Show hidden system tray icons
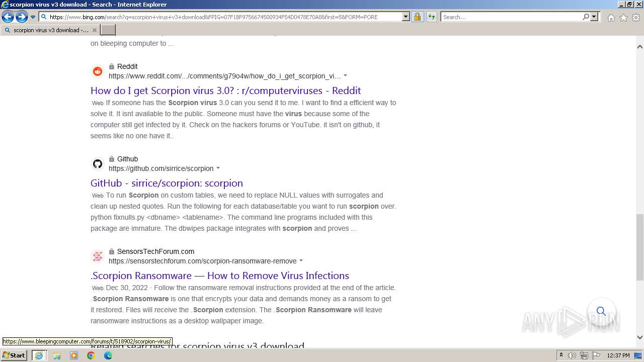This screenshot has height=362, width=644. click(x=561, y=355)
